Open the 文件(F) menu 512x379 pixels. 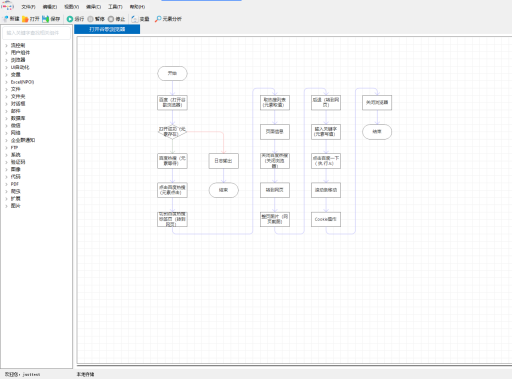28,7
